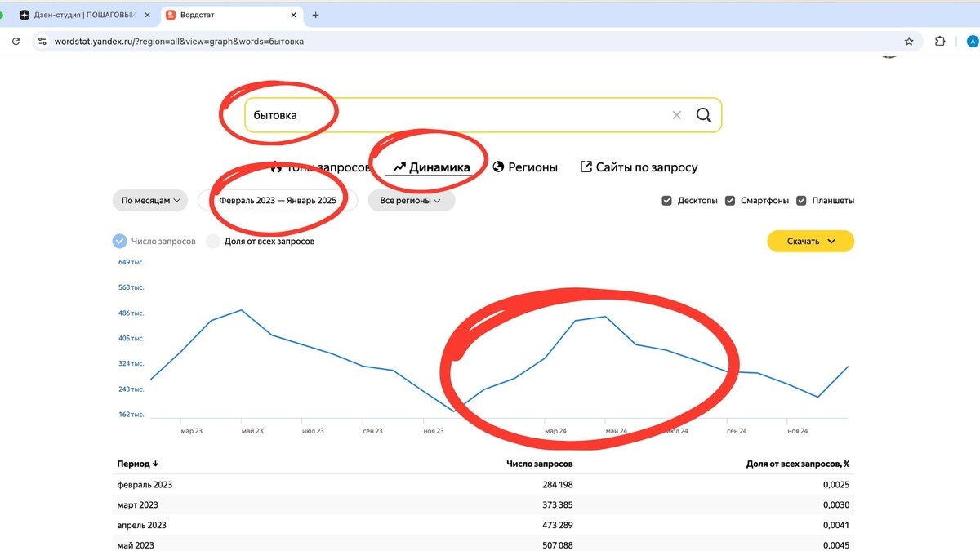Toggle Смартфоны checkbox
The width and height of the screenshot is (980, 551).
[731, 200]
